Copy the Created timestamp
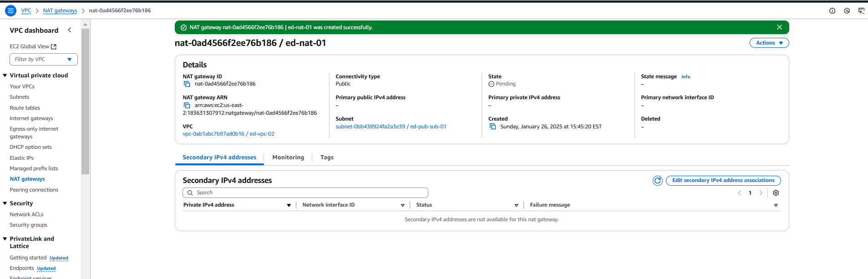This screenshot has height=279, width=868. (492, 127)
